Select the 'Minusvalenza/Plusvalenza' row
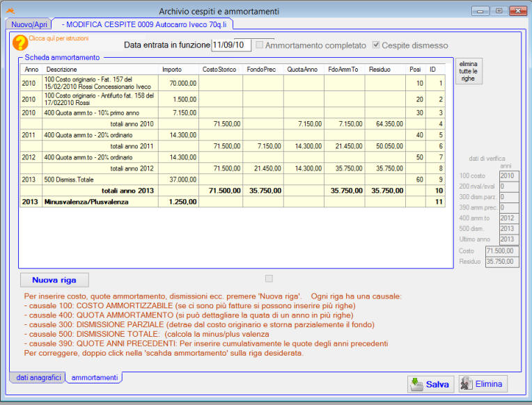This screenshot has height=405, width=532. click(233, 202)
